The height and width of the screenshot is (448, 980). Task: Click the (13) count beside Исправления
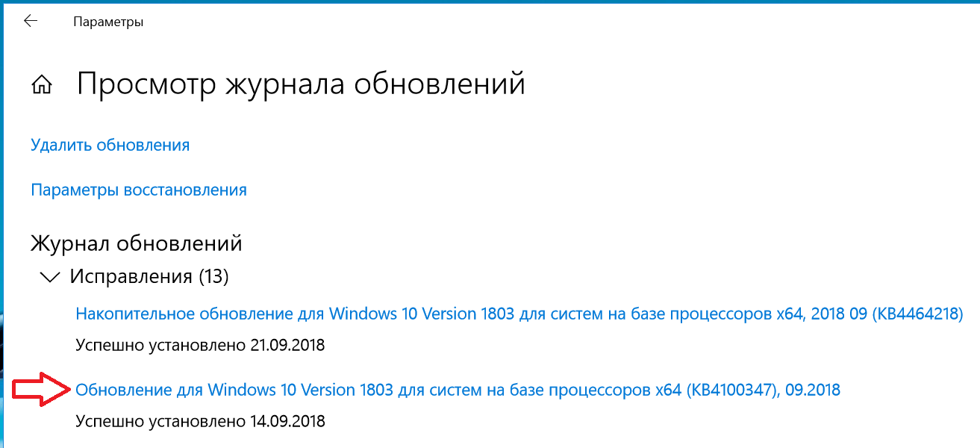click(213, 277)
